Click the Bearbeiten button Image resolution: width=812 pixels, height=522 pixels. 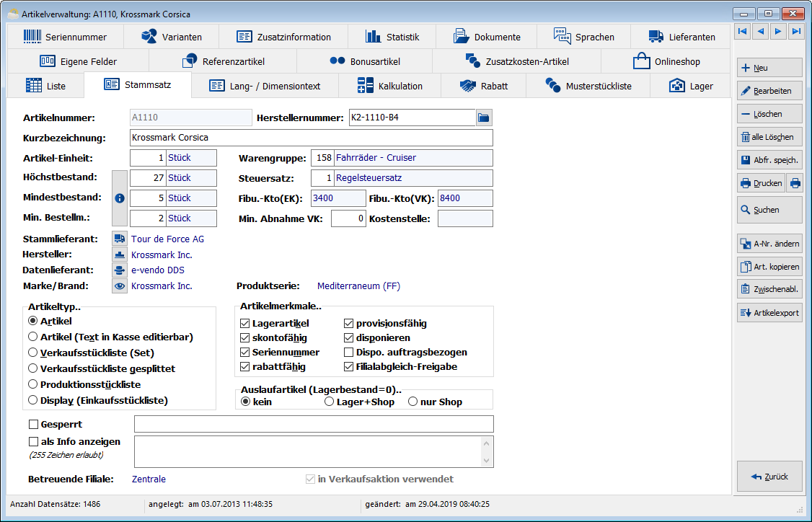pos(769,91)
